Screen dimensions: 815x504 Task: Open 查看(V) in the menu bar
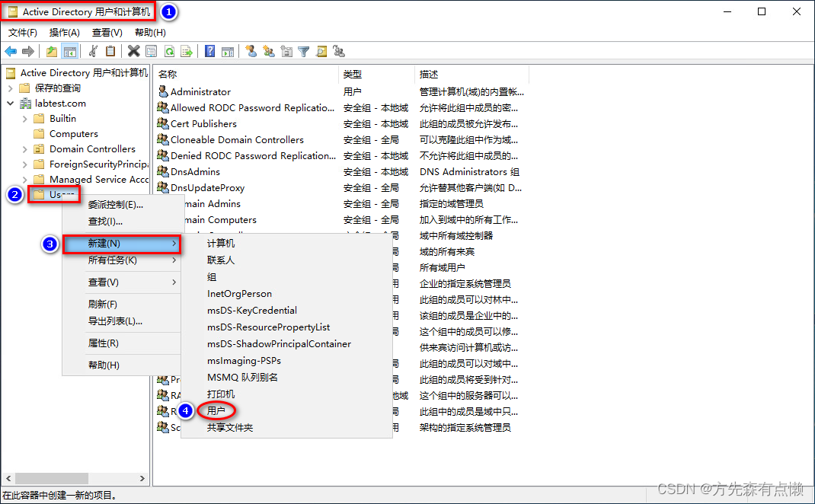click(107, 32)
